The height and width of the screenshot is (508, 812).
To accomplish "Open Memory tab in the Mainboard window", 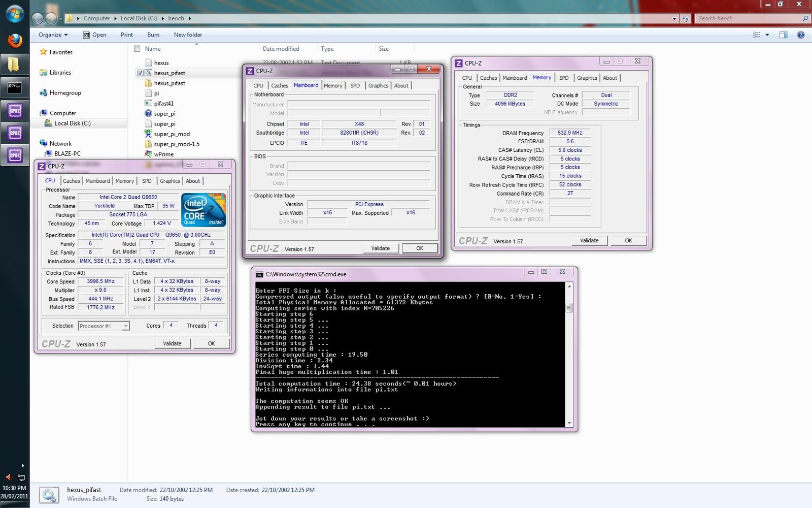I will coord(333,86).
